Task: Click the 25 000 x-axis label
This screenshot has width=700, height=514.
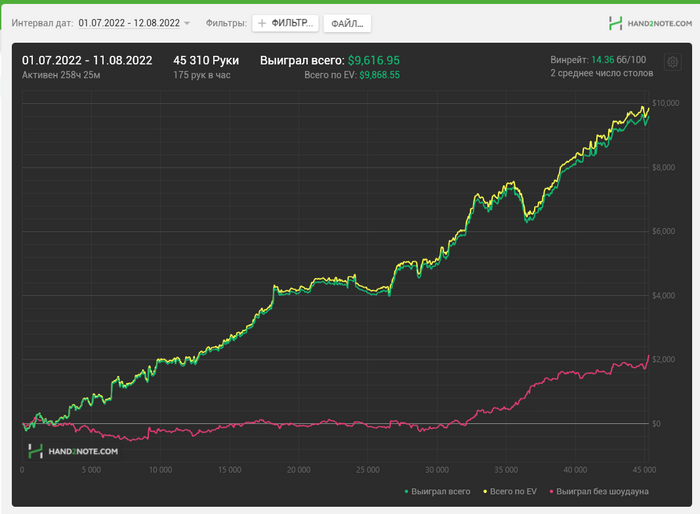Action: [x=368, y=470]
